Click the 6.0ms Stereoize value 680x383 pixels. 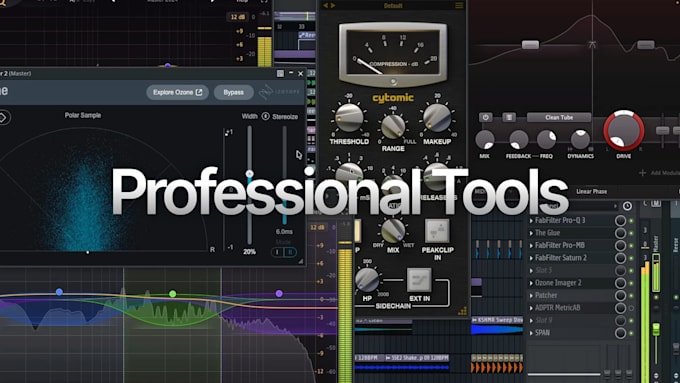[x=284, y=232]
